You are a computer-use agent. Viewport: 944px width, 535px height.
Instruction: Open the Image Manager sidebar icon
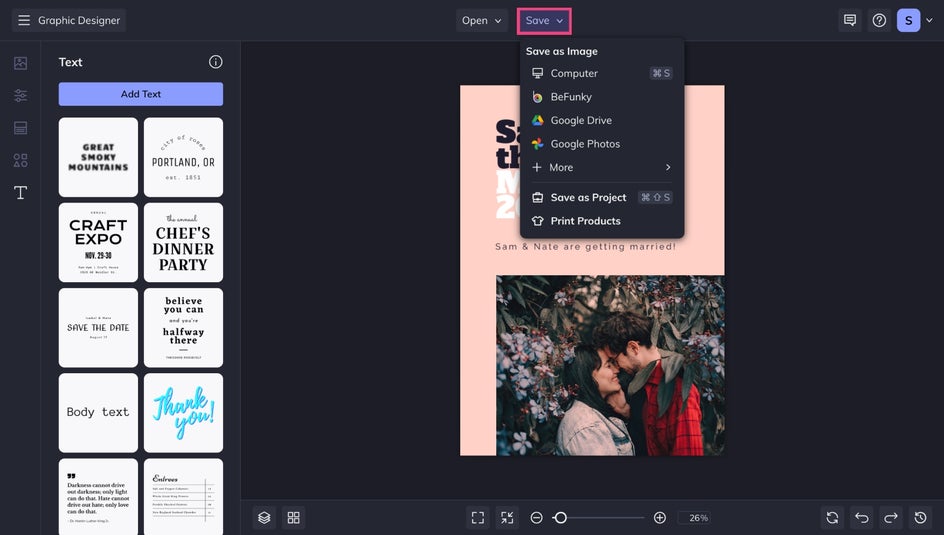(x=20, y=63)
